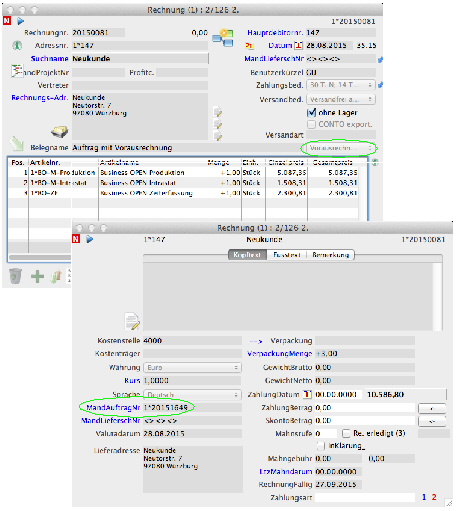Open the calendar icon next to Datum
Screen dimensions: 456x511
tap(299, 45)
